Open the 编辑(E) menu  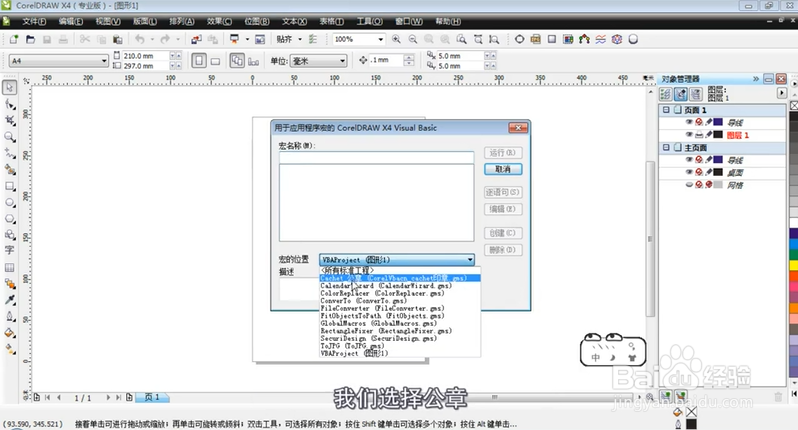(x=71, y=21)
